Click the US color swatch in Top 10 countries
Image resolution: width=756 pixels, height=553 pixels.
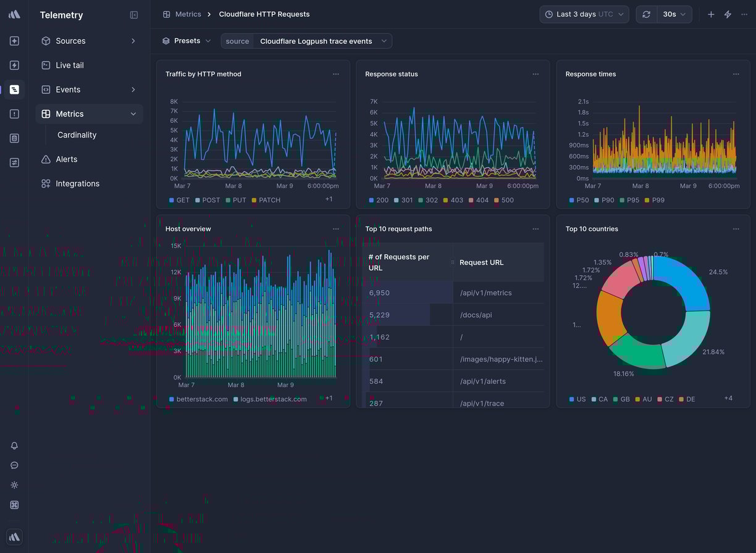[570, 399]
